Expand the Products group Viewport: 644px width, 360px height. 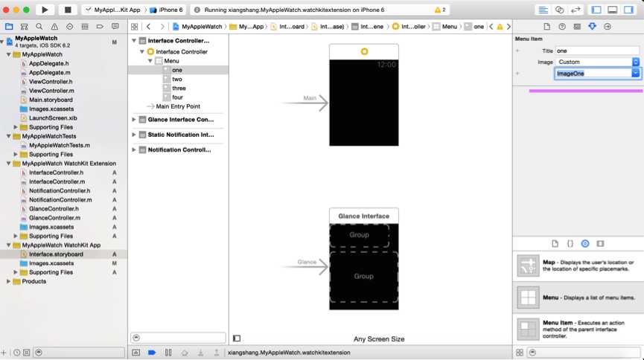9,282
